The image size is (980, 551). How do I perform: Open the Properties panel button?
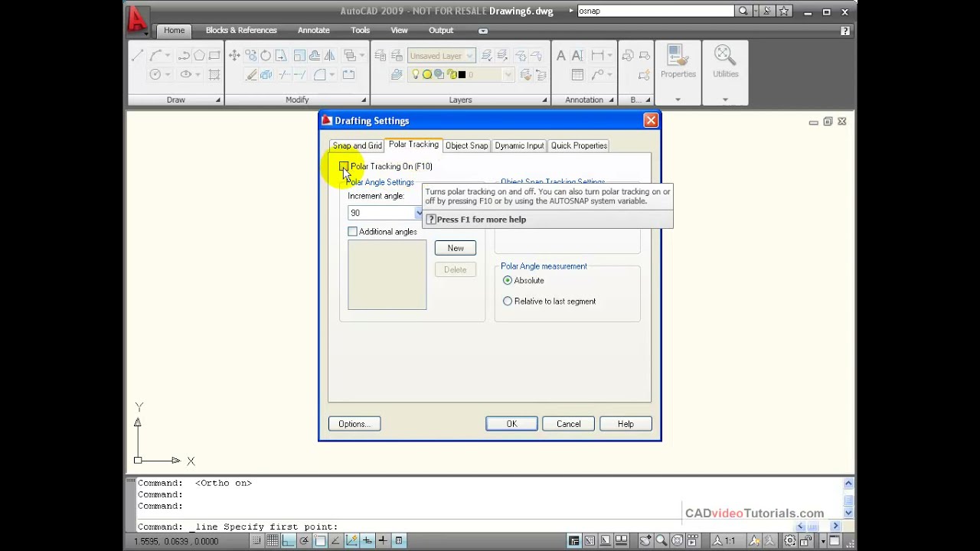678,61
